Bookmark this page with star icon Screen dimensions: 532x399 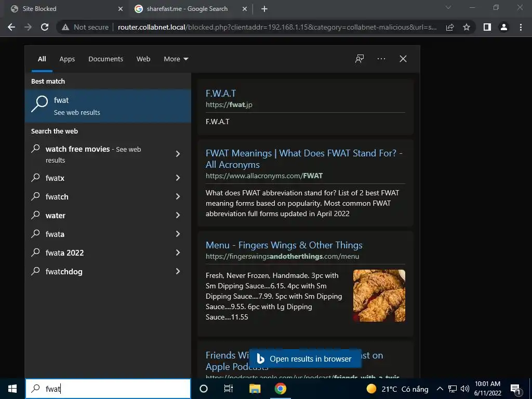pyautogui.click(x=467, y=27)
